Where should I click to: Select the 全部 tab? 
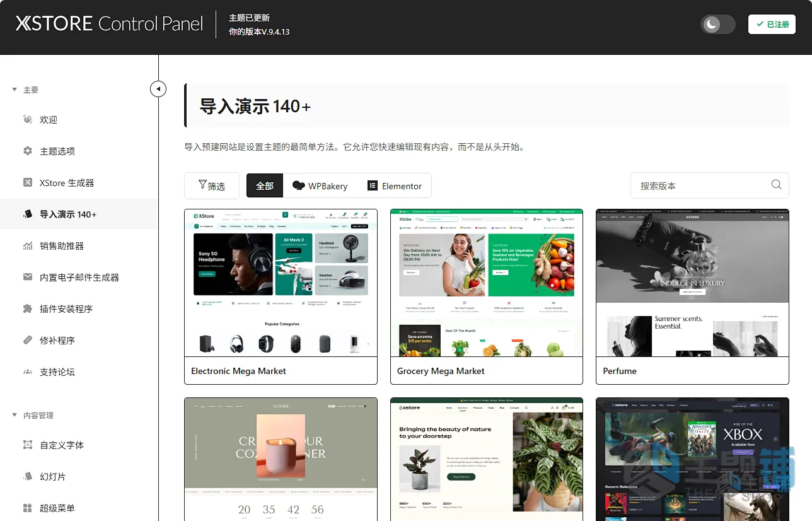click(265, 185)
